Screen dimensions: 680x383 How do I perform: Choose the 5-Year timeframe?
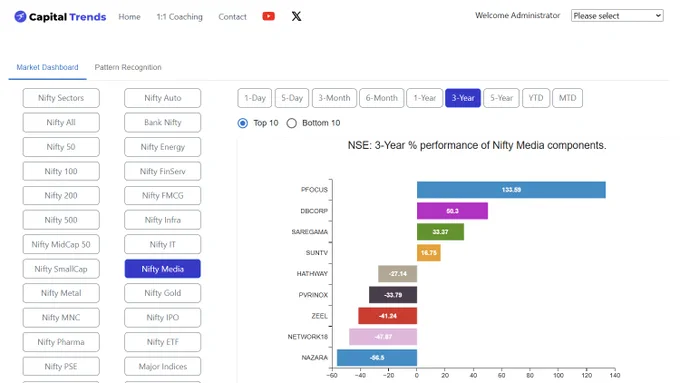tap(501, 98)
